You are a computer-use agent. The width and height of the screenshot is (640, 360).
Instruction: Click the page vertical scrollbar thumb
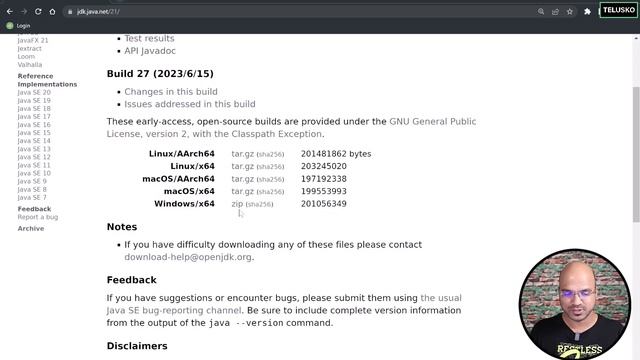click(636, 154)
